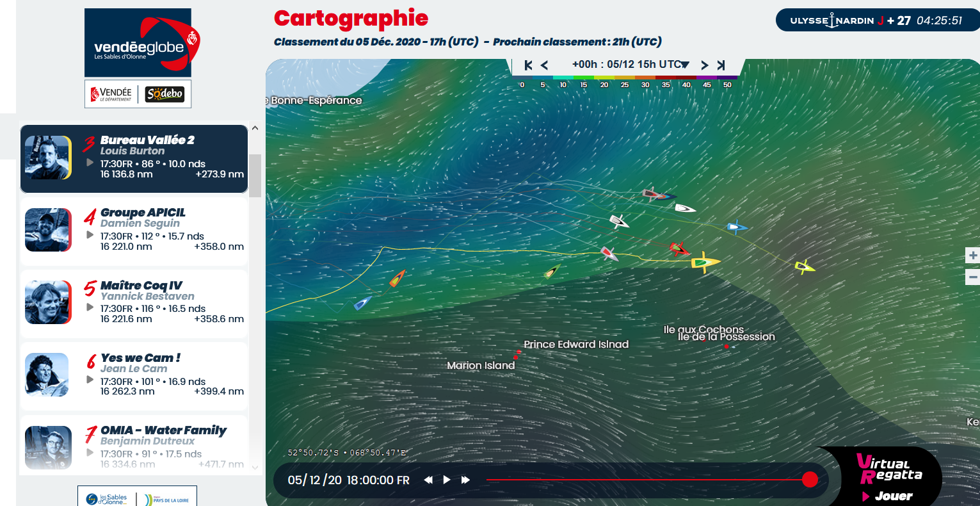
Task: Click the 05/12/20 18:00:00 FR timestamp
Action: 348,480
